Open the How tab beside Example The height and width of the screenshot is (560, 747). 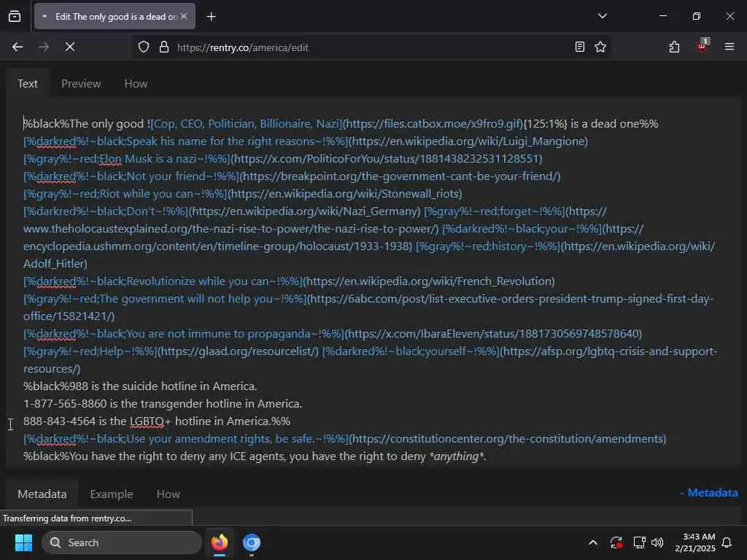[169, 494]
